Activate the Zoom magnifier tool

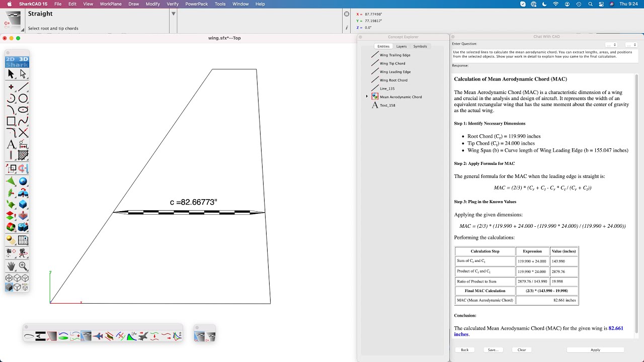click(23, 266)
